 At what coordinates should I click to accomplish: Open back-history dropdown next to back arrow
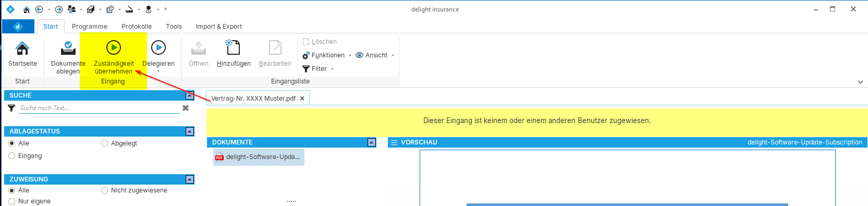pos(49,9)
